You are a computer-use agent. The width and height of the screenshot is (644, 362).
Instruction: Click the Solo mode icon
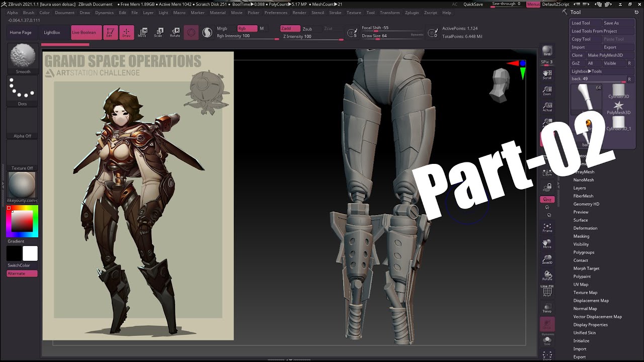pyautogui.click(x=547, y=341)
